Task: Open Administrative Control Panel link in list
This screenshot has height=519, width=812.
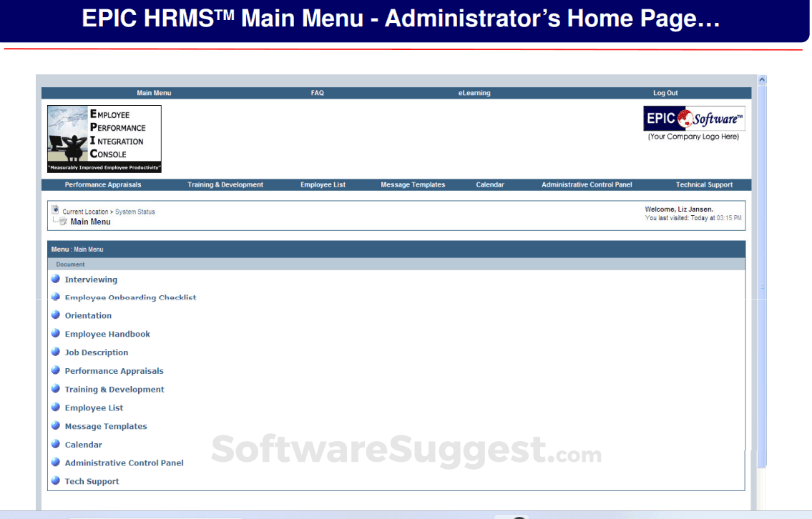Action: coord(124,463)
